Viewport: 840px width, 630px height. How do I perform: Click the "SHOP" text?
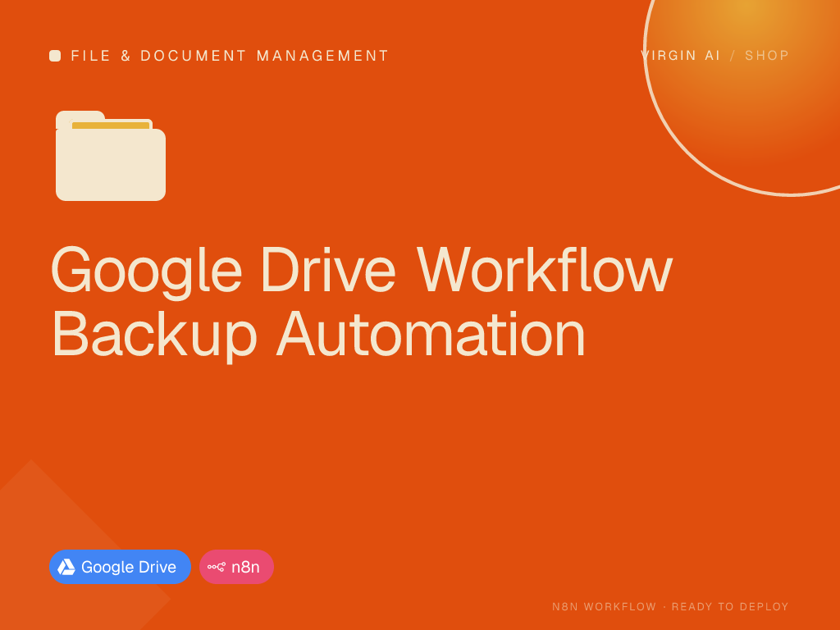pyautogui.click(x=767, y=56)
